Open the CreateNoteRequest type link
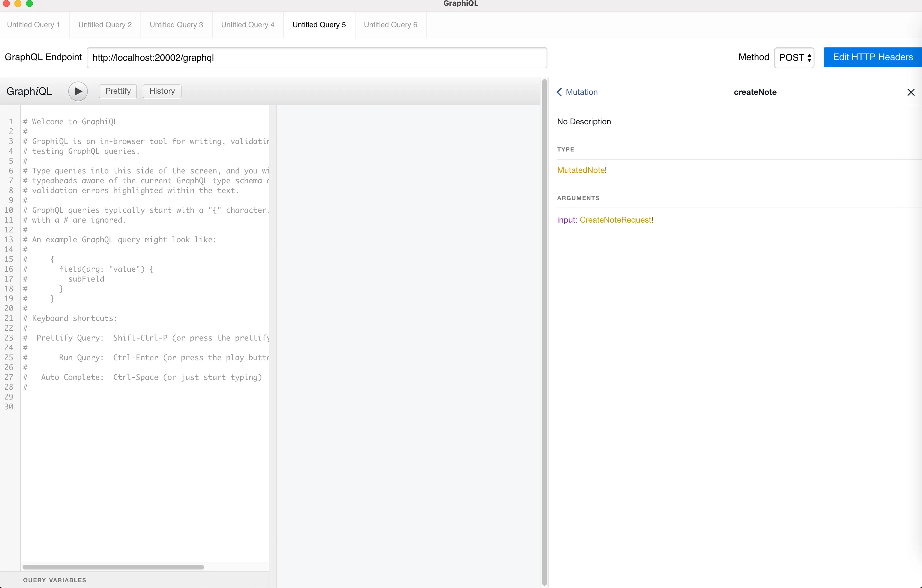This screenshot has height=588, width=922. 615,220
